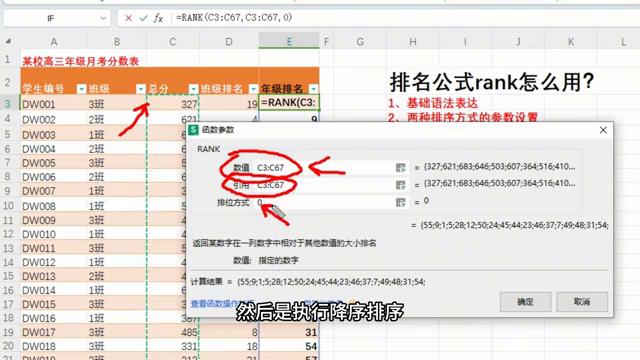Viewport: 640px width, 360px height.
Task: Select column B header
Action: point(117,42)
